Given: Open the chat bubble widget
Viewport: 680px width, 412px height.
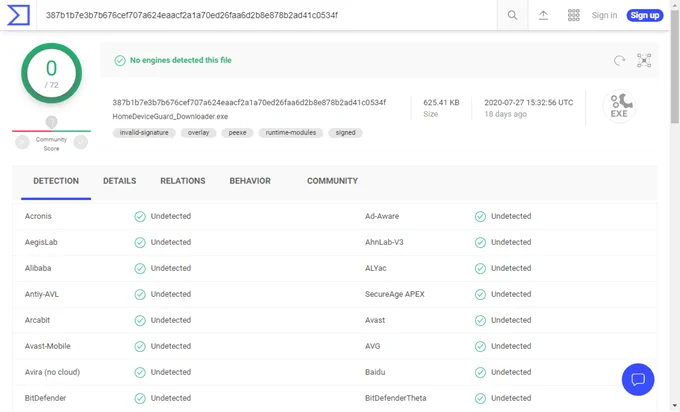Looking at the screenshot, I should point(637,379).
